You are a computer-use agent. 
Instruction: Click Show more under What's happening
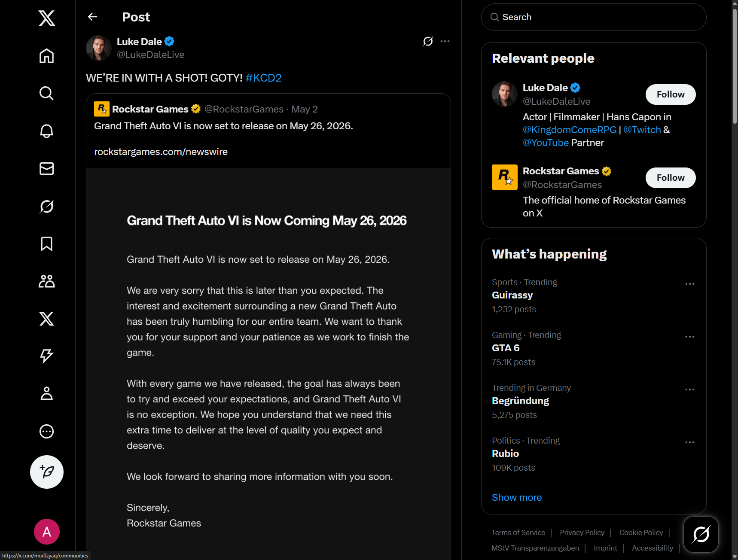click(x=516, y=497)
